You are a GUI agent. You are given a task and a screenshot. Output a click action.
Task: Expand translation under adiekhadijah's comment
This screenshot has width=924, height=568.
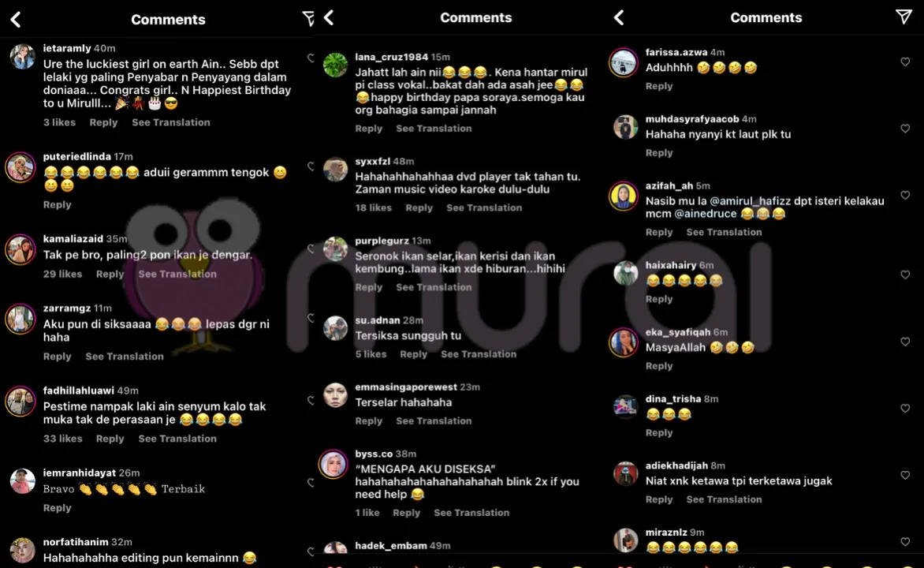(724, 499)
